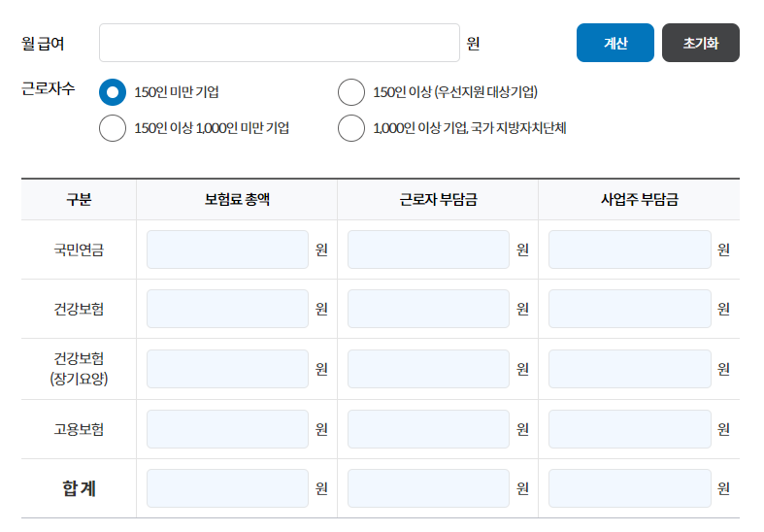
Task: Click the 합 계 row label
Action: 79,488
